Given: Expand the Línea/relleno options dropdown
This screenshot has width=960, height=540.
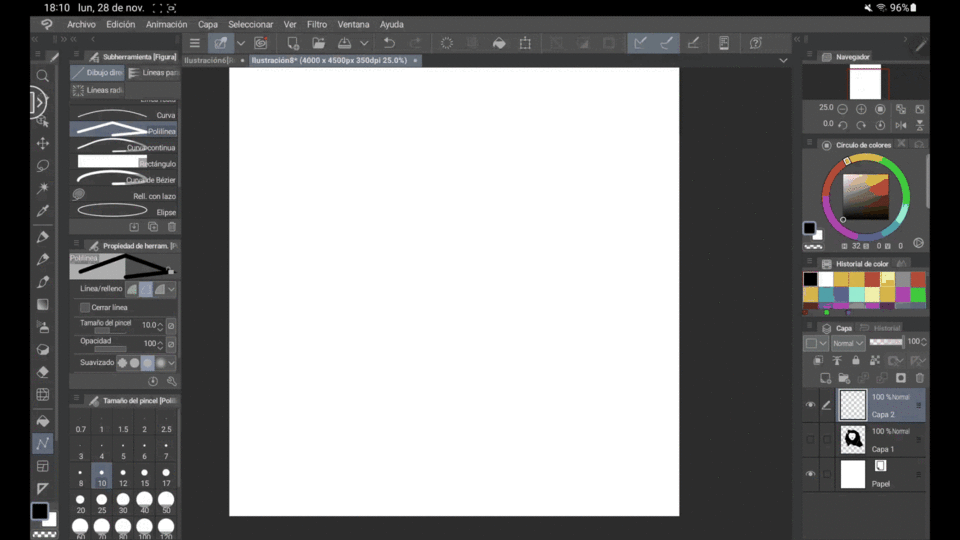Looking at the screenshot, I should coord(172,289).
